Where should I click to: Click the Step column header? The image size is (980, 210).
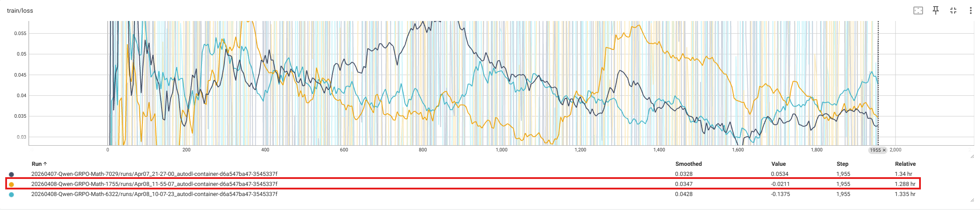842,164
